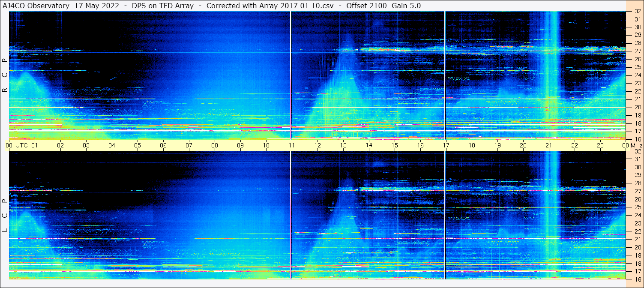The width and height of the screenshot is (644, 288).
Task: Click hour '02' on the UTC time axis
Action: (60, 145)
